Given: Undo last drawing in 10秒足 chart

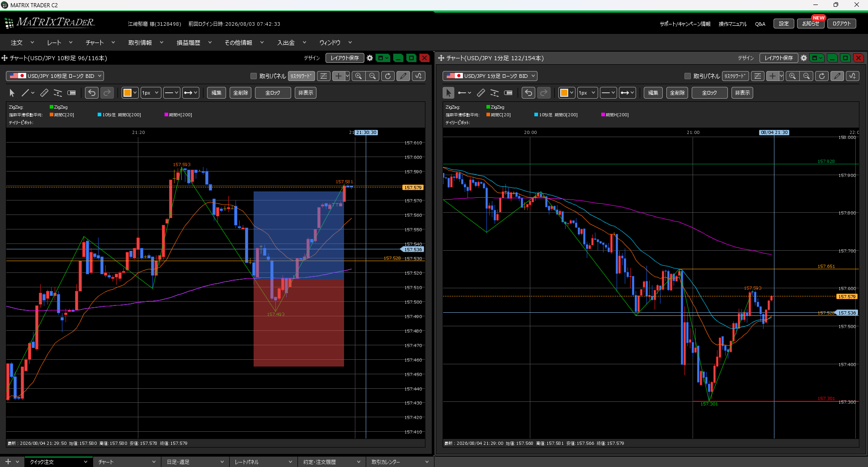Looking at the screenshot, I should pos(92,93).
